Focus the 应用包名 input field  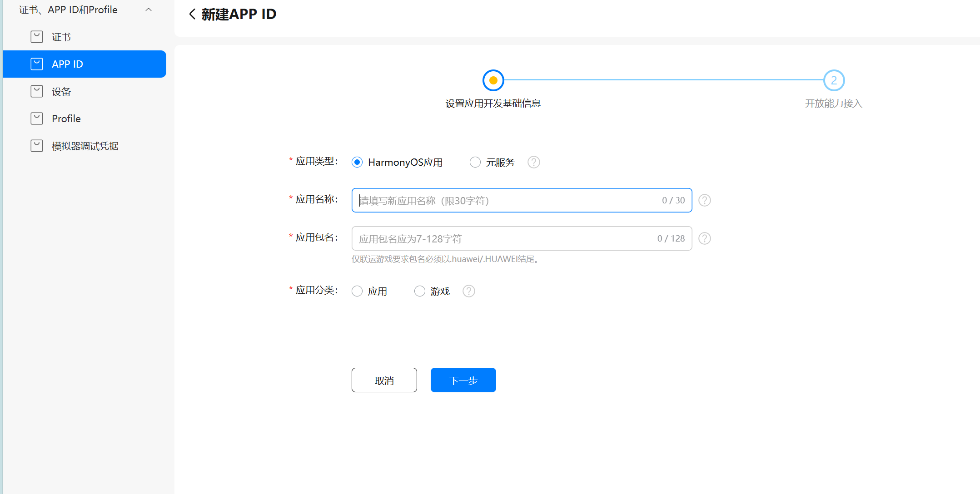coord(504,238)
